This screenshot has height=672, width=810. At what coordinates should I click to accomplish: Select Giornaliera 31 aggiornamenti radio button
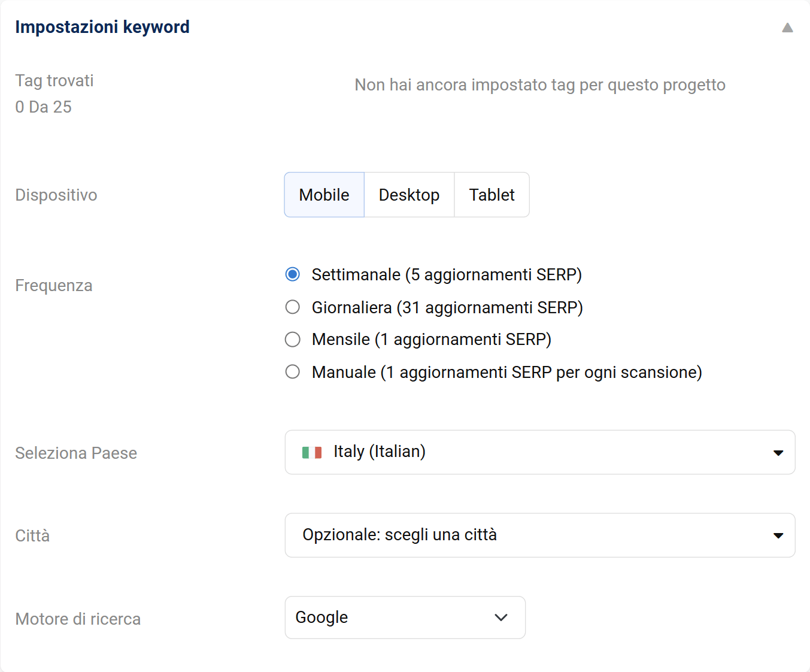pos(292,307)
